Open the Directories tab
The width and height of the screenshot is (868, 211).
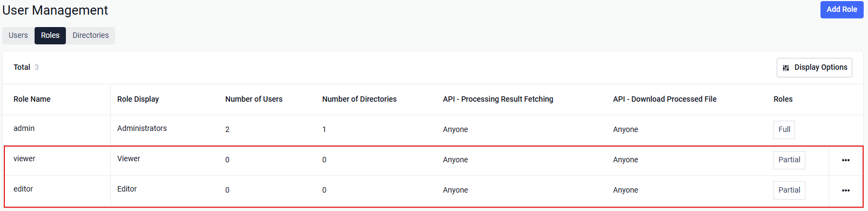tap(91, 35)
